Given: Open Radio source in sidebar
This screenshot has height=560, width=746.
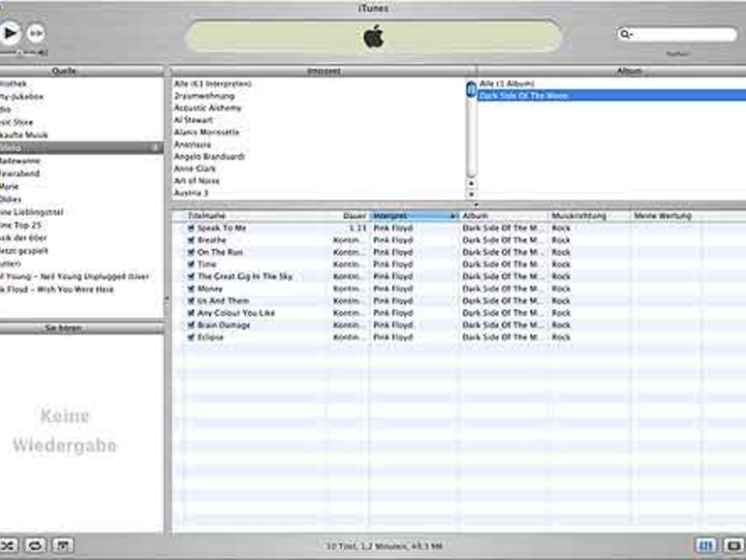Looking at the screenshot, I should 5,109.
